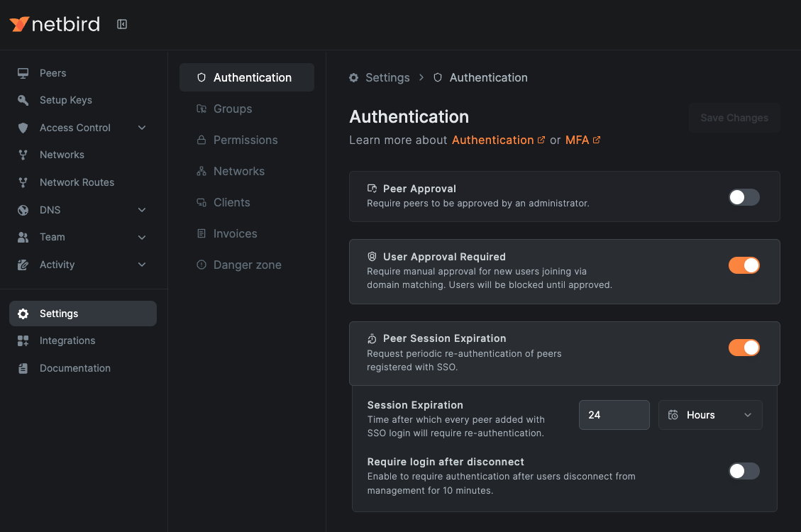Click the Network Routes icon

(23, 182)
